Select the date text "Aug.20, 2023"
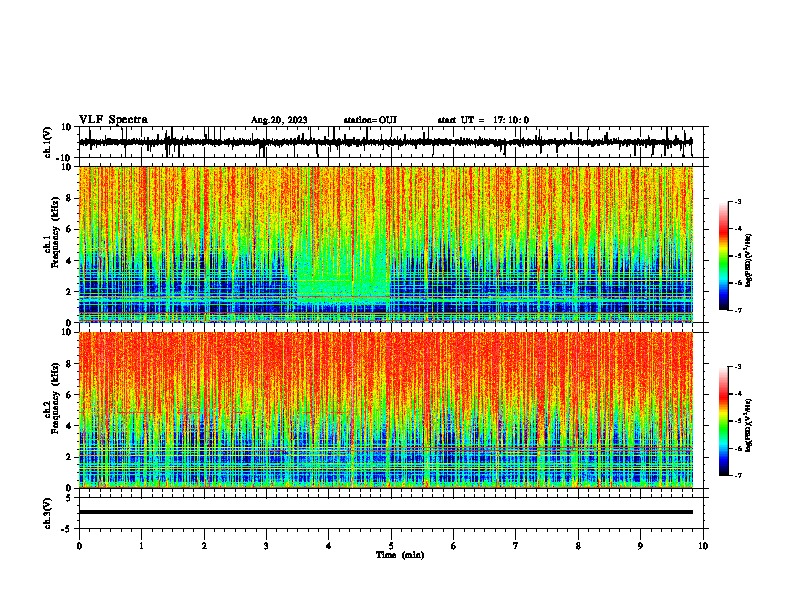The height and width of the screenshot is (612, 792). [279, 120]
